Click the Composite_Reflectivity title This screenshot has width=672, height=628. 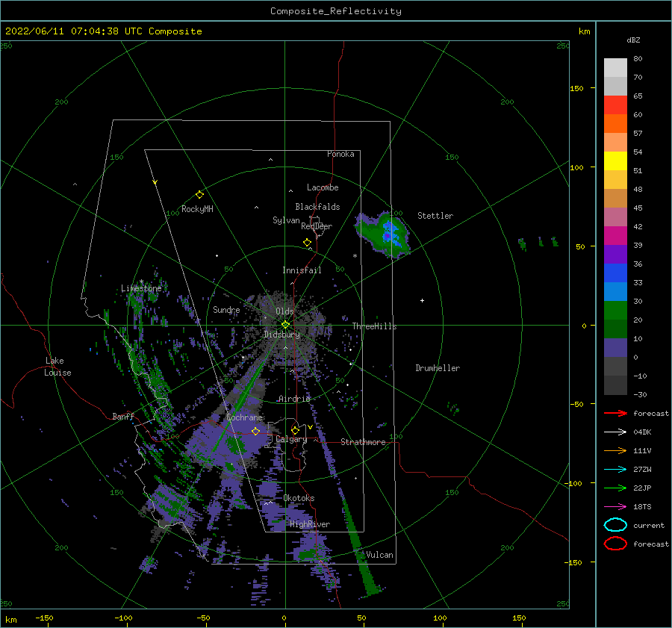(336, 11)
